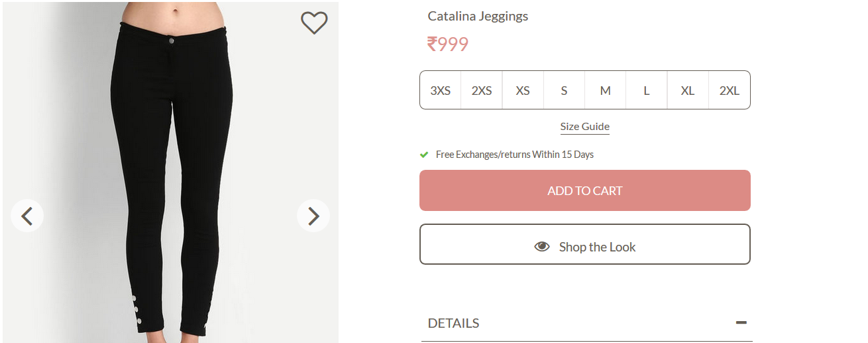Select size M

(x=605, y=90)
